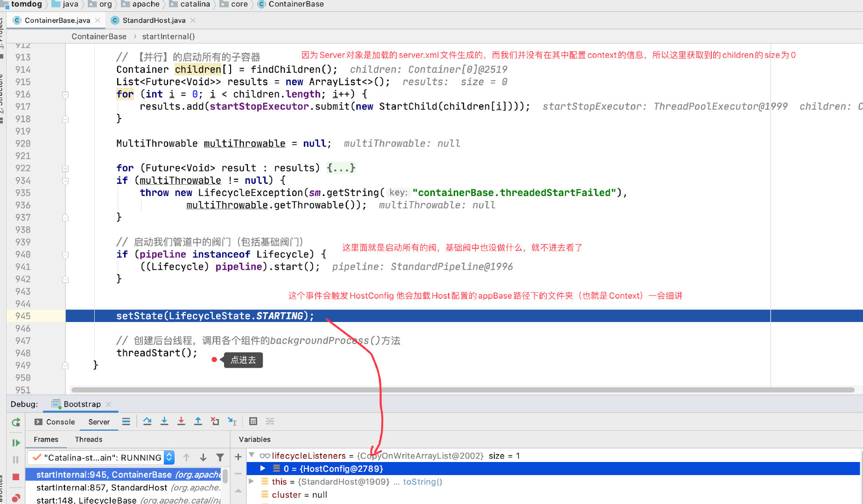Click the red Force Step Into icon
Image resolution: width=863 pixels, height=504 pixels.
(x=181, y=421)
